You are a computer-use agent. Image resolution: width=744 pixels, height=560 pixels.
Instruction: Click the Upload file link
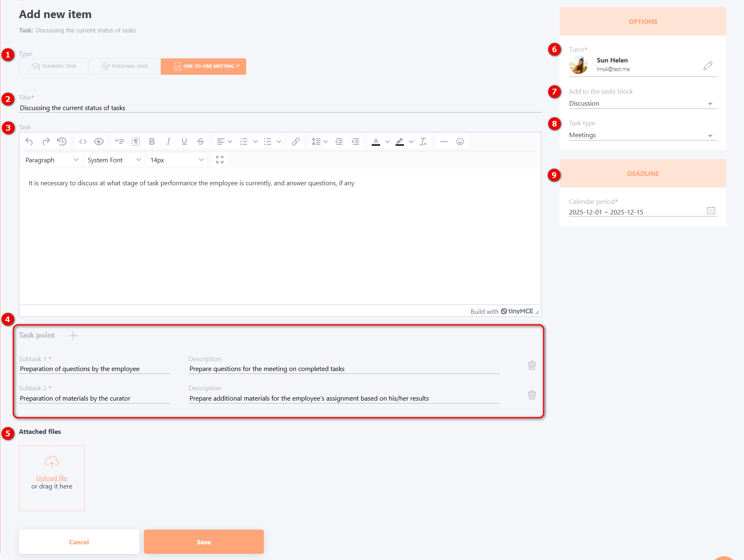tap(51, 478)
